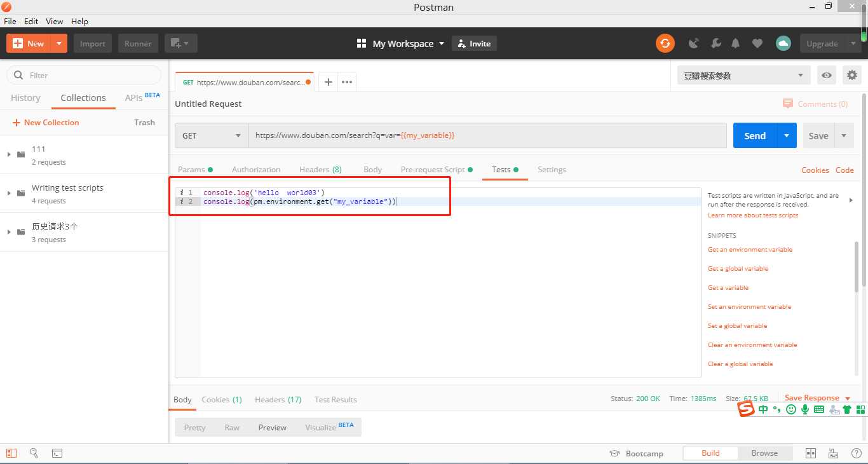Click the sidebar Filter search field
Screen dimensions: 868x464
[x=84, y=75]
